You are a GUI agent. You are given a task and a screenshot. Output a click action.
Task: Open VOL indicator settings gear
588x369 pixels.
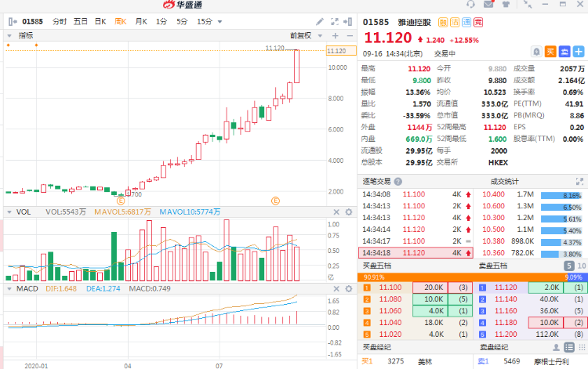pyautogui.click(x=348, y=212)
